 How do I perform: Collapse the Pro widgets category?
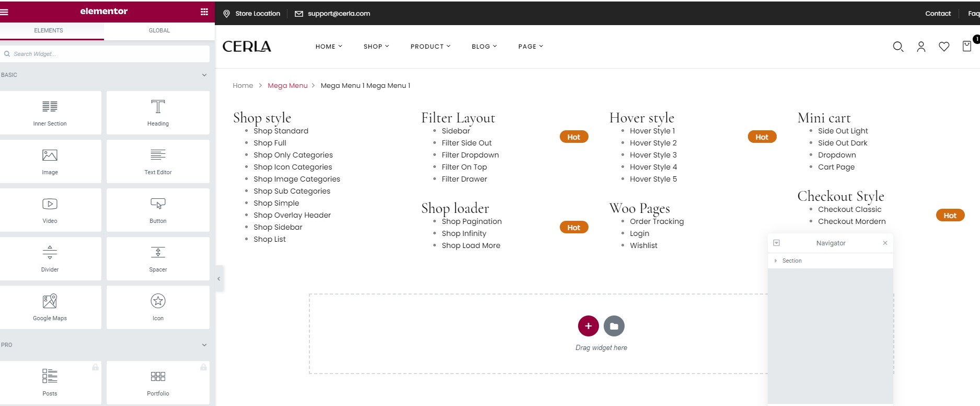tap(204, 345)
